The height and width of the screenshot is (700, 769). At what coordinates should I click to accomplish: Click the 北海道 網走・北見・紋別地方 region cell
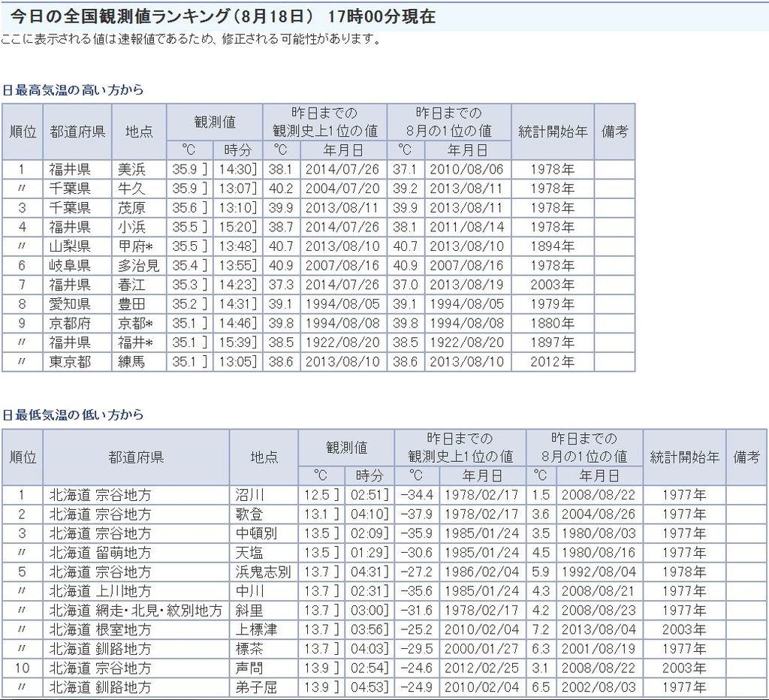pos(135,611)
